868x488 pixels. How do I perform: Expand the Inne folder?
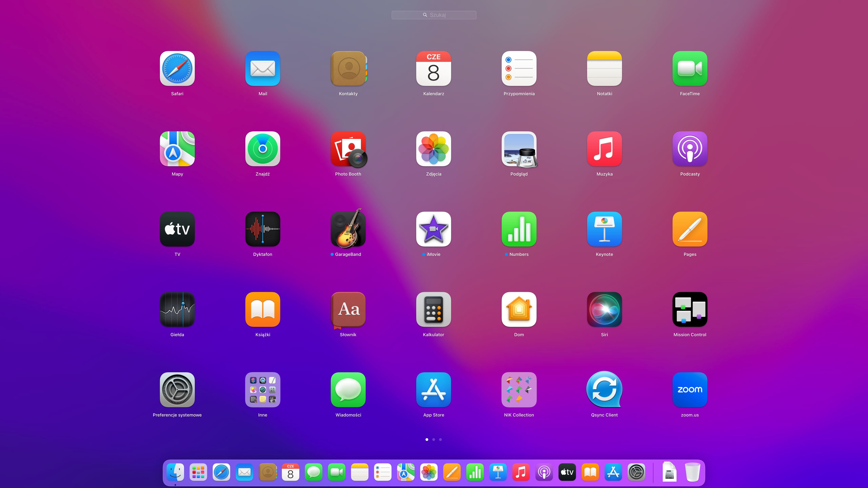pyautogui.click(x=263, y=390)
